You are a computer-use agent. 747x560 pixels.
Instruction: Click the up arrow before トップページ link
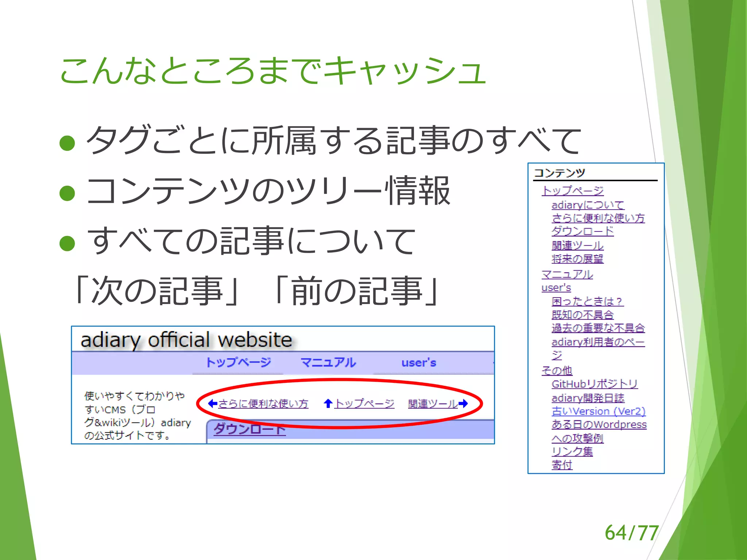click(x=328, y=403)
